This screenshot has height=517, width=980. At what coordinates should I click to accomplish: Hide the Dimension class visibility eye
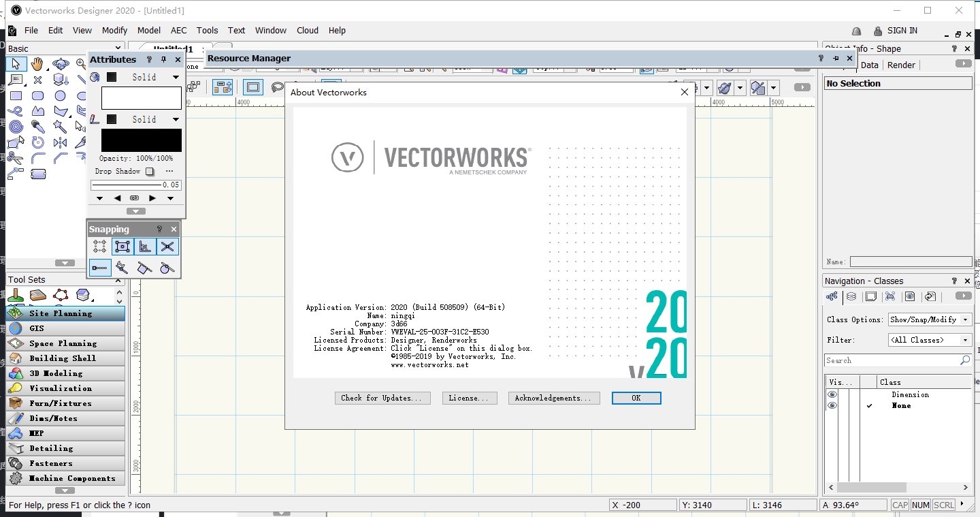832,394
